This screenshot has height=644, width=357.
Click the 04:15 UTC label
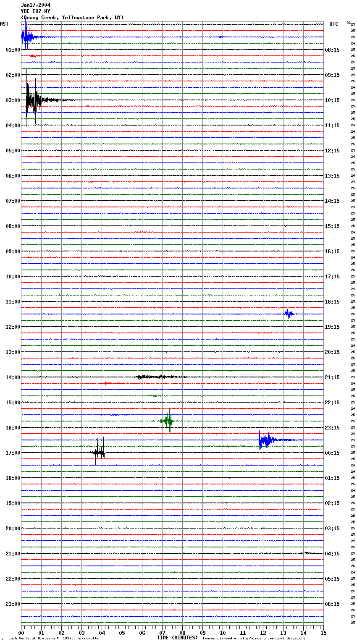[x=332, y=554]
